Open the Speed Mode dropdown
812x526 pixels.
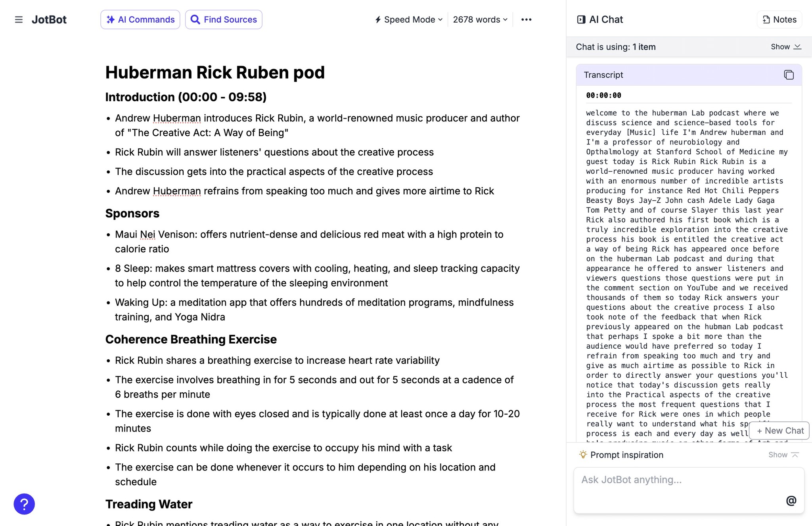click(408, 19)
